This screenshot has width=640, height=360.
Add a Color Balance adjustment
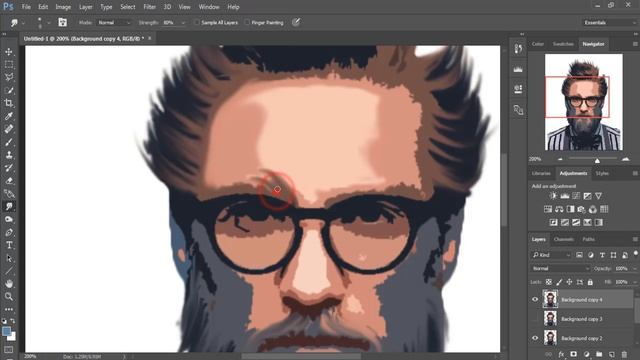[559, 209]
